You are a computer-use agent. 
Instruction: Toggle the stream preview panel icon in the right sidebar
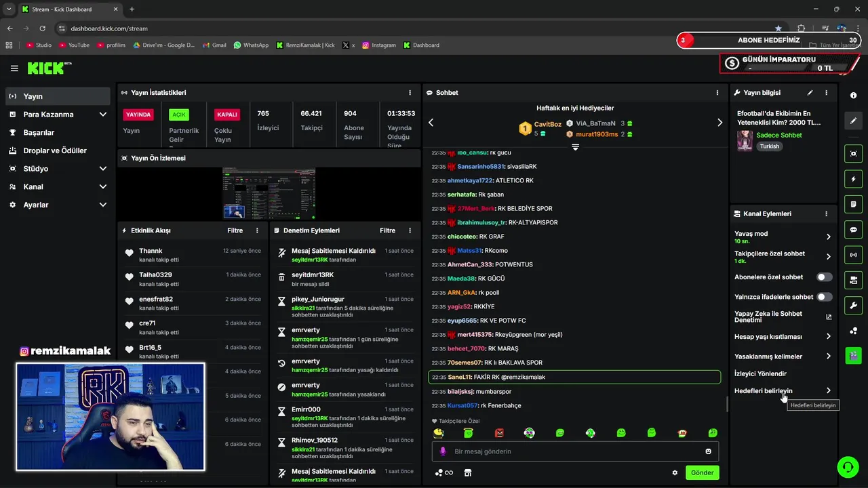(853, 154)
